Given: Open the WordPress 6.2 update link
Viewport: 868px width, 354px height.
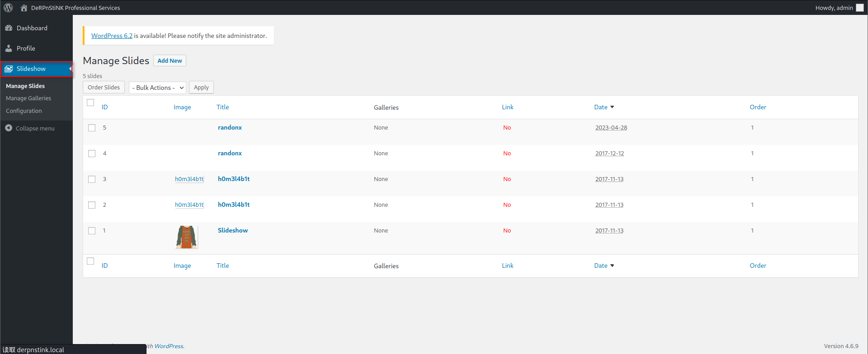Looking at the screenshot, I should tap(112, 36).
